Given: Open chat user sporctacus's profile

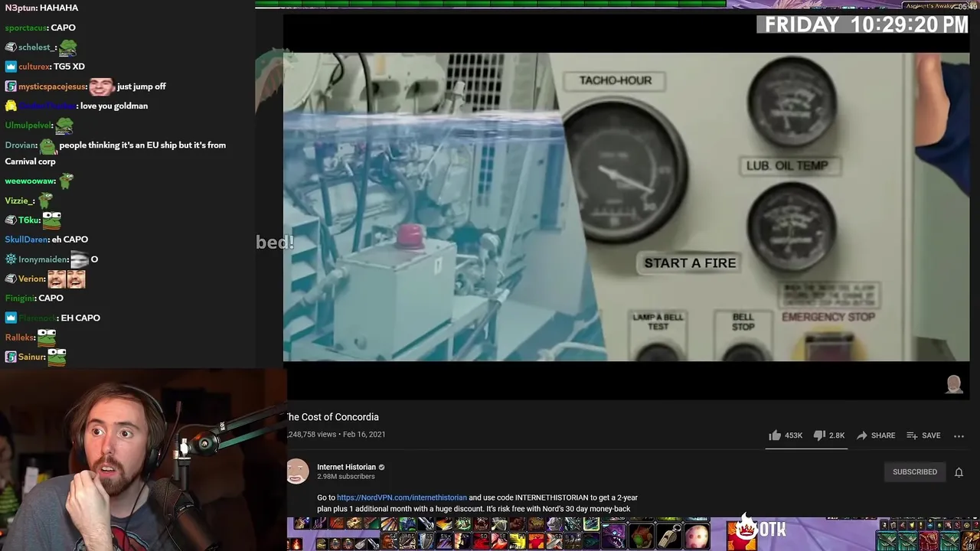Looking at the screenshot, I should (x=26, y=28).
